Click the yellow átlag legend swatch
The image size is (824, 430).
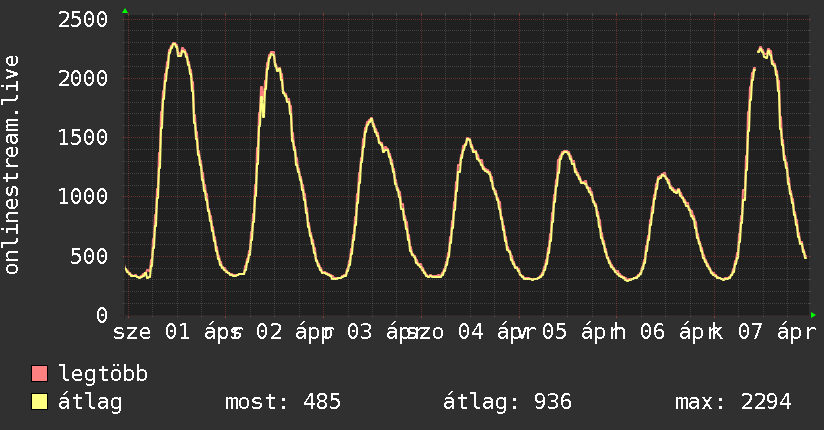coord(40,402)
